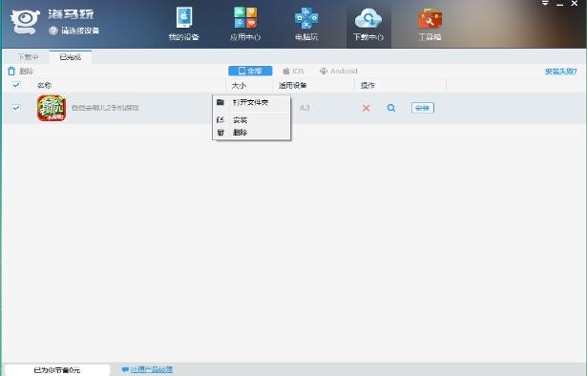Click the game name text in row
This screenshot has width=588, height=376.
105,108
